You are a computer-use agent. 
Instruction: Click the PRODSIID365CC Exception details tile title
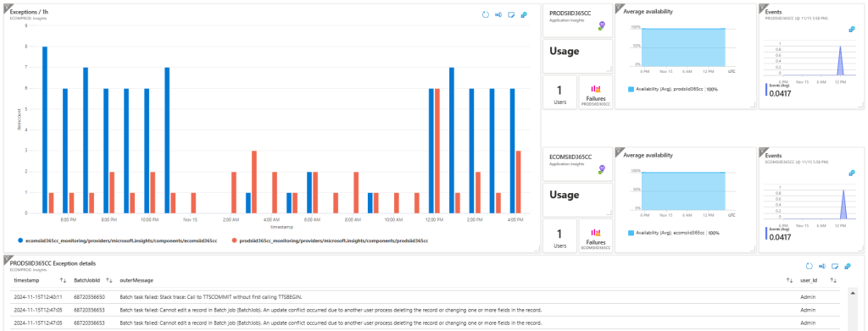click(53, 263)
